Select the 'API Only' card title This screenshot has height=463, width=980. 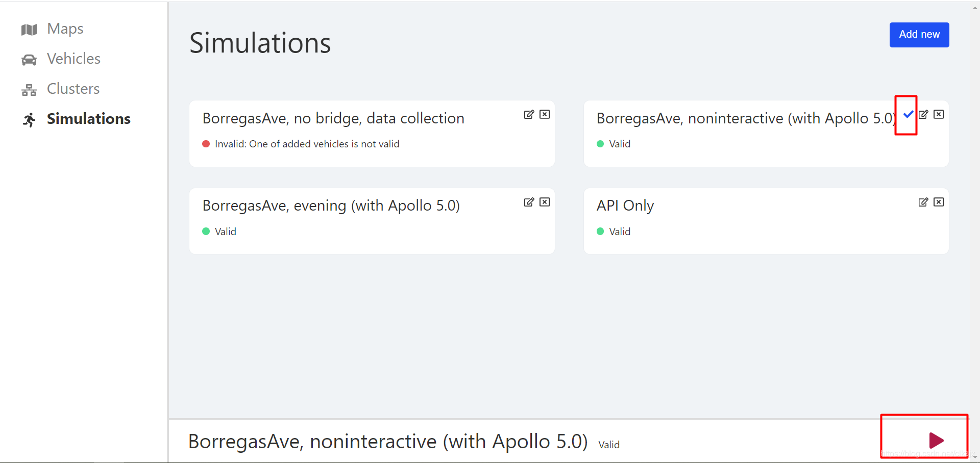[625, 205]
